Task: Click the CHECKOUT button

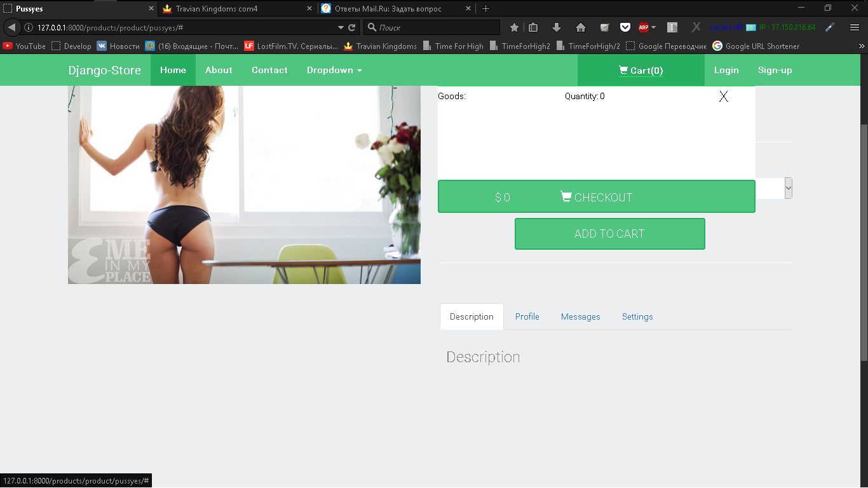Action: [597, 197]
